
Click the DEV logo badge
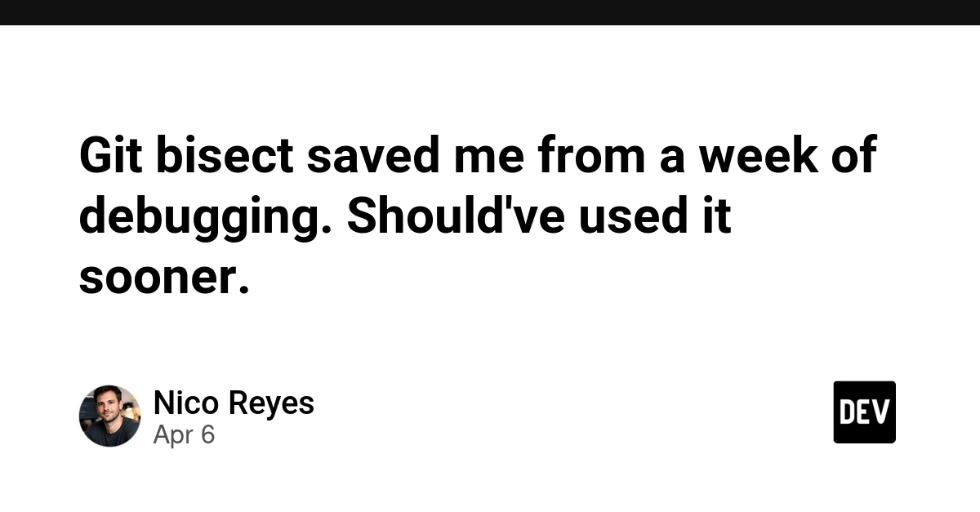click(864, 412)
